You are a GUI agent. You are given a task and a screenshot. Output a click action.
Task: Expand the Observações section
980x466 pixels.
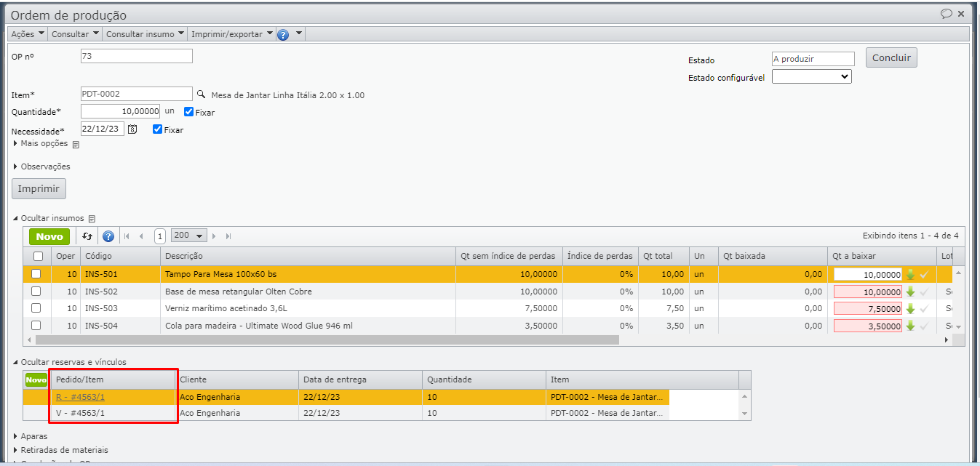[x=42, y=166]
